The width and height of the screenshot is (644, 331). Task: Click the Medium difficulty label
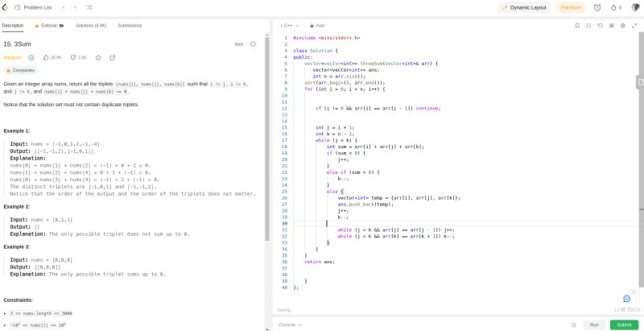(12, 58)
